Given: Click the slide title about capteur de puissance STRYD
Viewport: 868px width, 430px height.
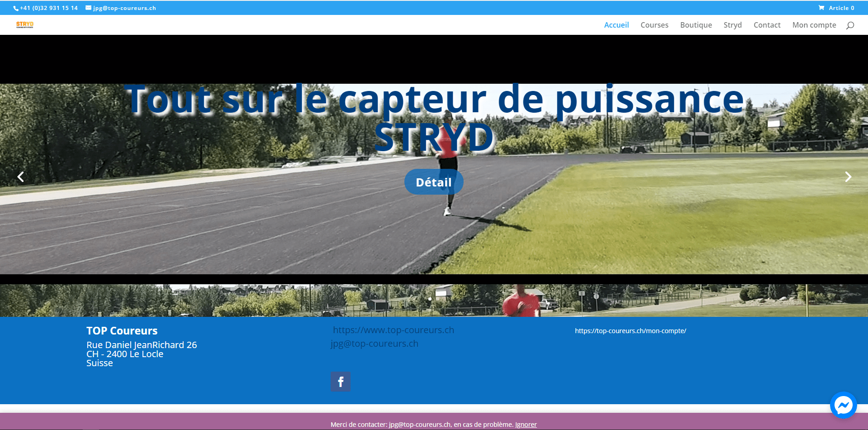Looking at the screenshot, I should click(434, 119).
